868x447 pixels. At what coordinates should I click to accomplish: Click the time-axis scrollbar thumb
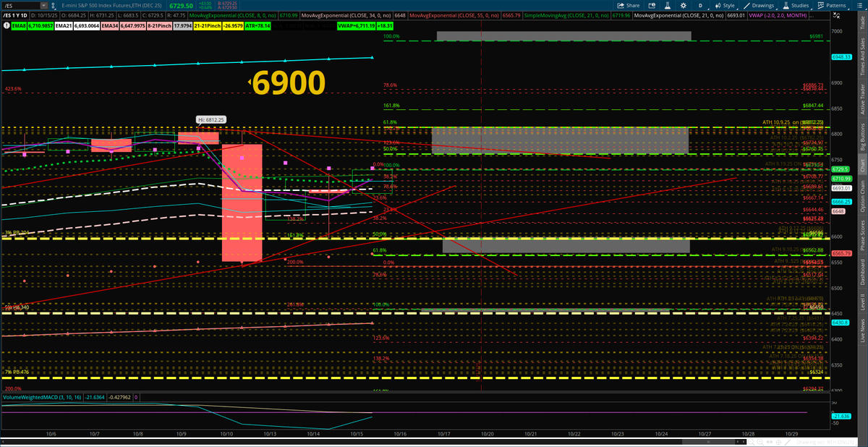(708, 442)
